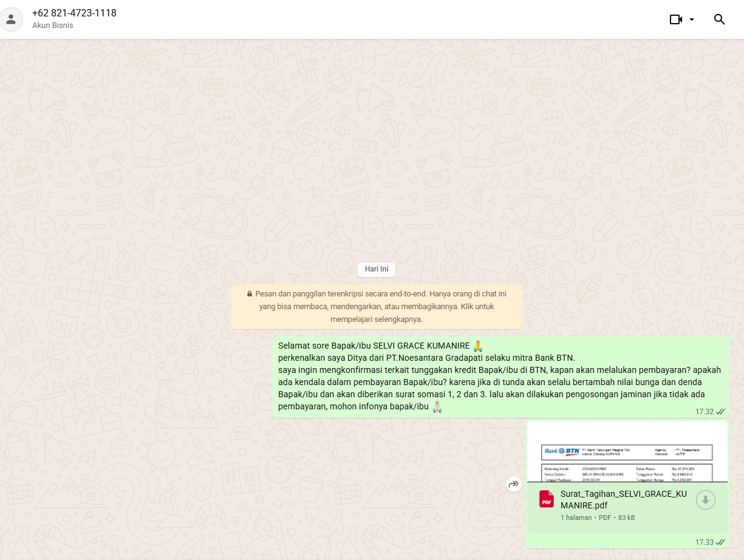Click the praying hands emoji after KUMANIRE

point(477,346)
